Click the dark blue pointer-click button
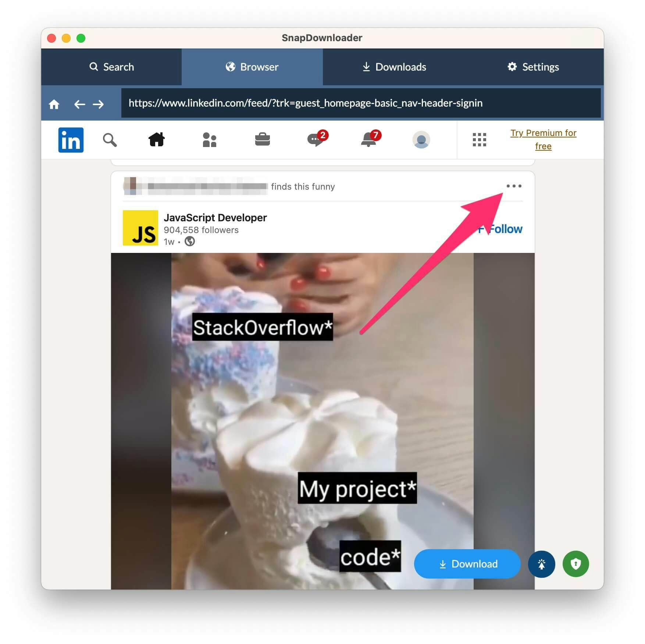The height and width of the screenshot is (644, 645). tap(542, 564)
